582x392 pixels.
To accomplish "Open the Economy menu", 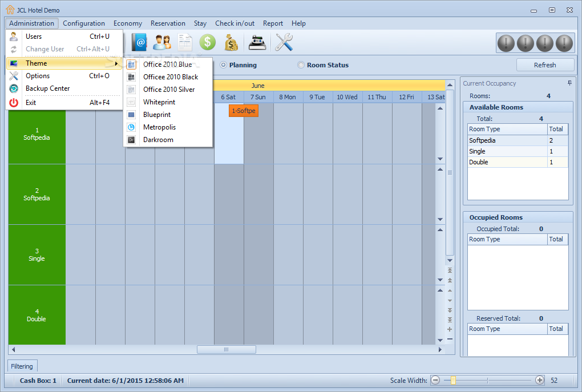I will tap(128, 23).
